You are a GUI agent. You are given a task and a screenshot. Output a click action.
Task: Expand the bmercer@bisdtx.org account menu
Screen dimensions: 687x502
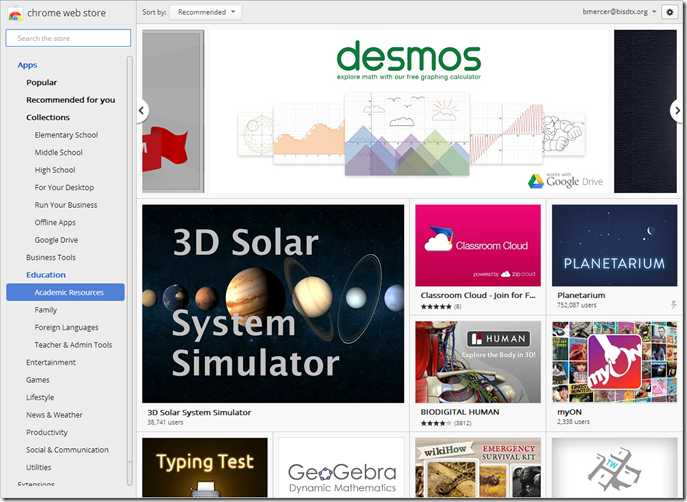619,12
